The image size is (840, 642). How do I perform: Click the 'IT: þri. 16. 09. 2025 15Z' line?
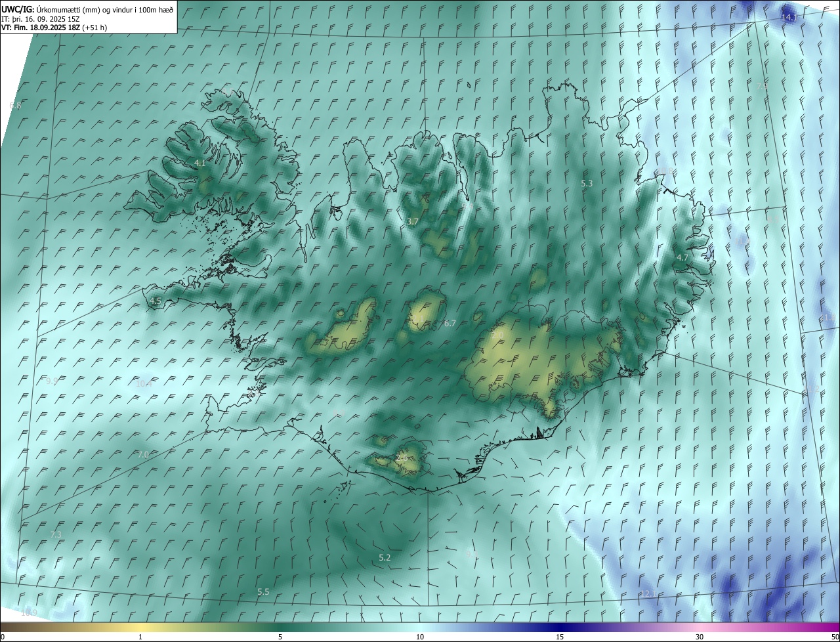point(41,19)
